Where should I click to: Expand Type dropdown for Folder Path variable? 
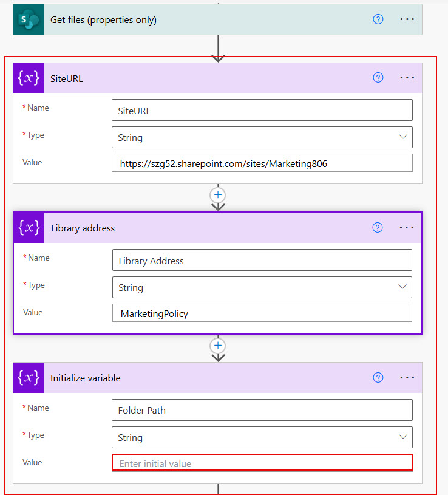point(403,437)
